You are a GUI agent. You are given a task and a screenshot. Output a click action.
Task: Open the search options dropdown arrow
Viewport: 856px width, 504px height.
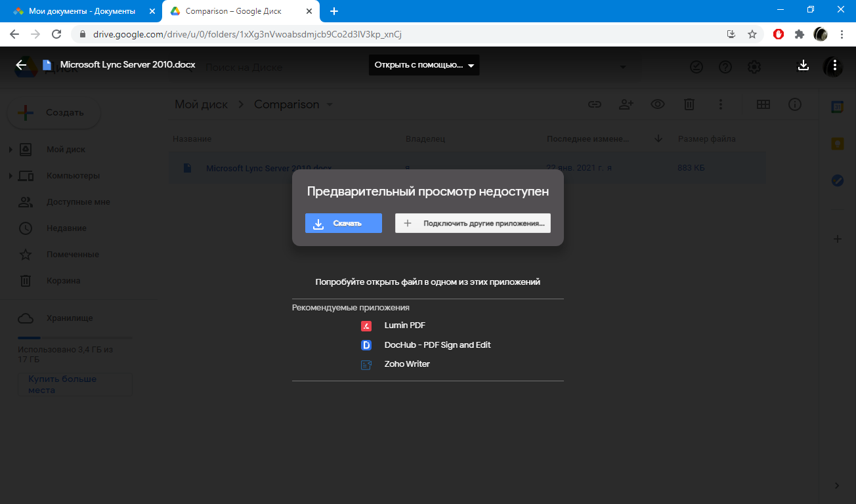click(622, 67)
